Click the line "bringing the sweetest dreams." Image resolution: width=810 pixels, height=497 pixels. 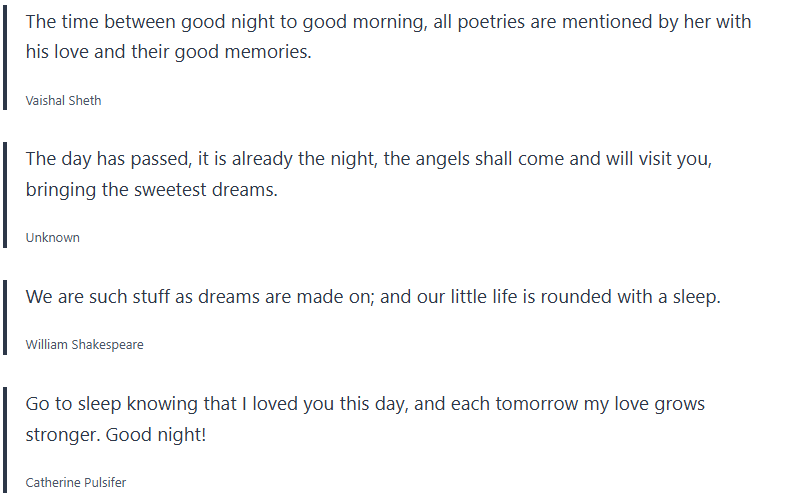[x=151, y=189]
